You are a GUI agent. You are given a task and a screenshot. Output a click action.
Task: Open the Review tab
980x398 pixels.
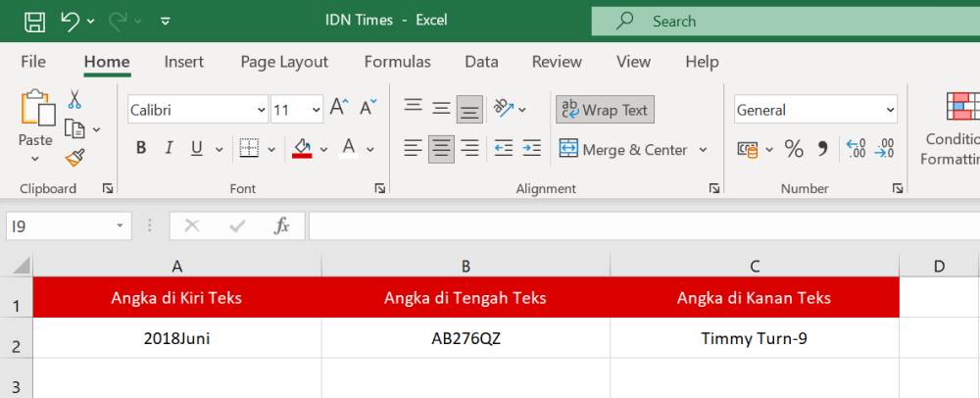[557, 62]
